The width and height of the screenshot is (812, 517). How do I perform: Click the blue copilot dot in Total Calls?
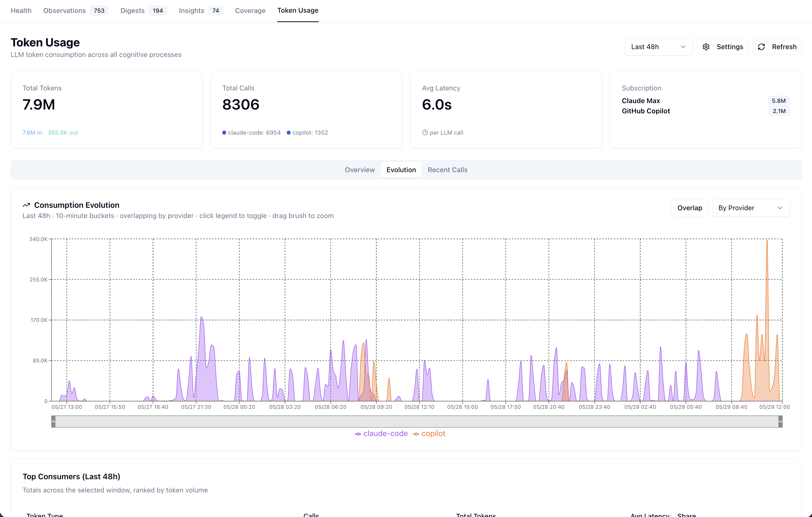coord(288,132)
